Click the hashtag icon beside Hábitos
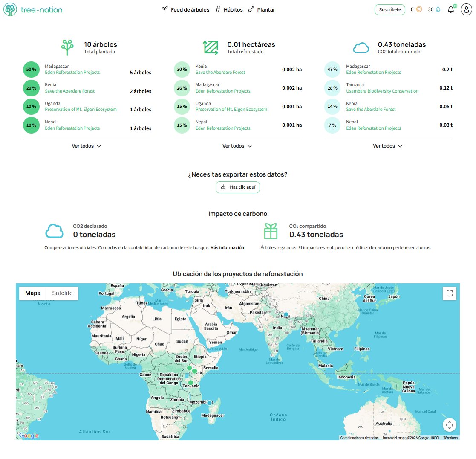476x459 pixels. tap(218, 9)
